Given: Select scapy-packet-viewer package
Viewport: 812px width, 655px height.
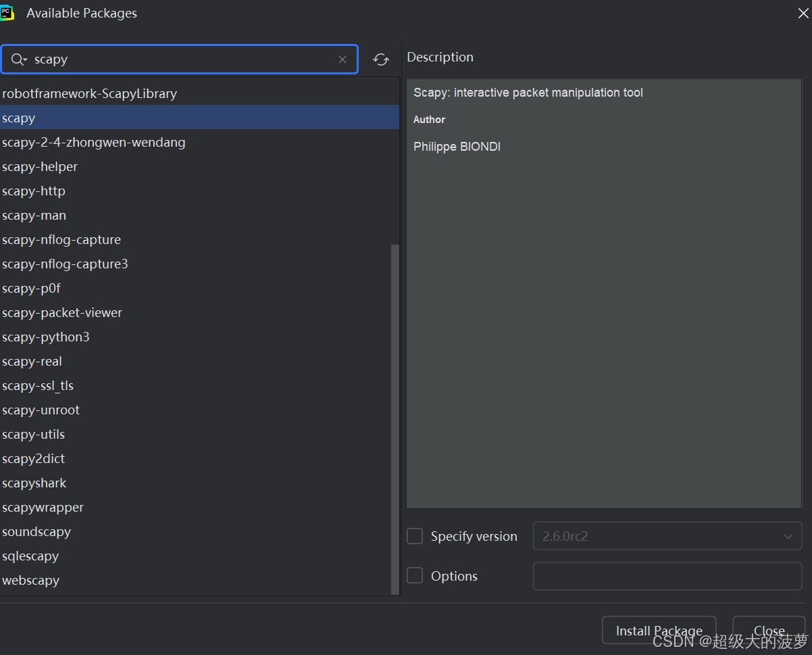Looking at the screenshot, I should [x=195, y=312].
